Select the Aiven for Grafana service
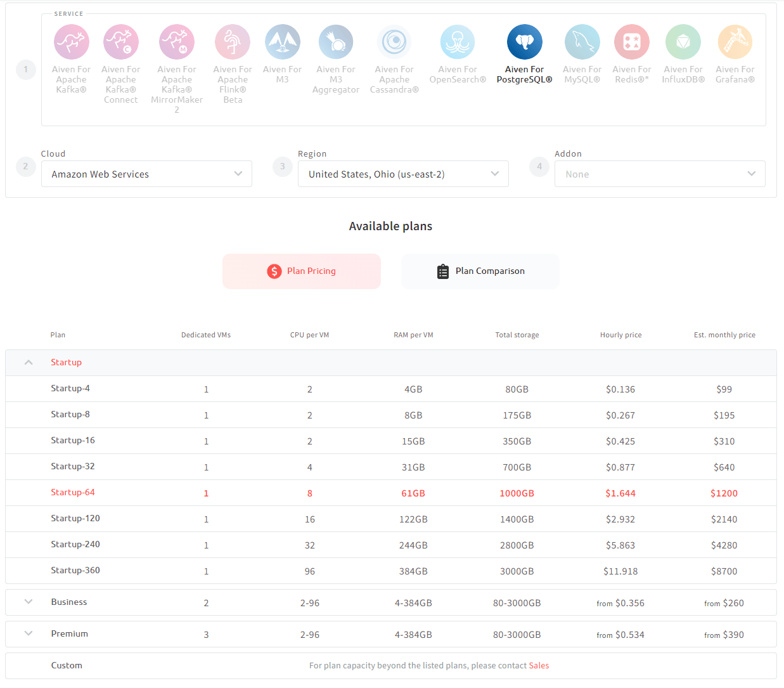Viewport: 784px width, 688px height. click(x=735, y=41)
